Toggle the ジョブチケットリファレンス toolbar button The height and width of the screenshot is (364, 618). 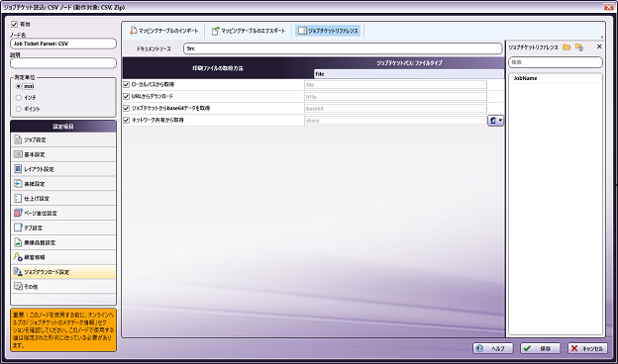pos(328,31)
